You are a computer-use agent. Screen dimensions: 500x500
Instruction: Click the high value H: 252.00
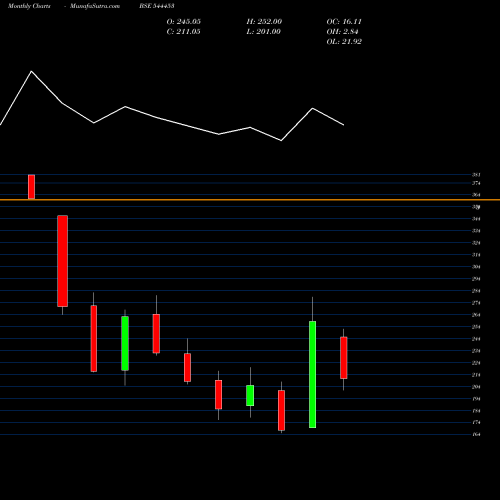[x=264, y=22]
